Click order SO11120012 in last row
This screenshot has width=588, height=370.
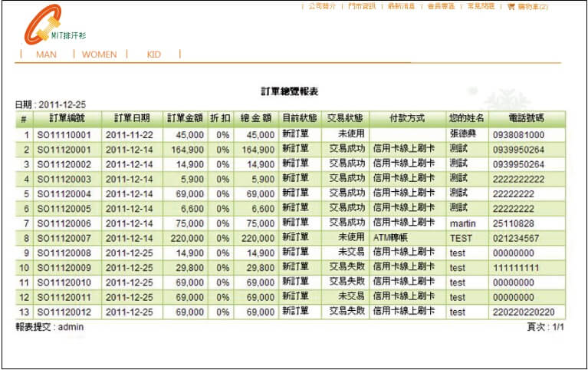64,312
